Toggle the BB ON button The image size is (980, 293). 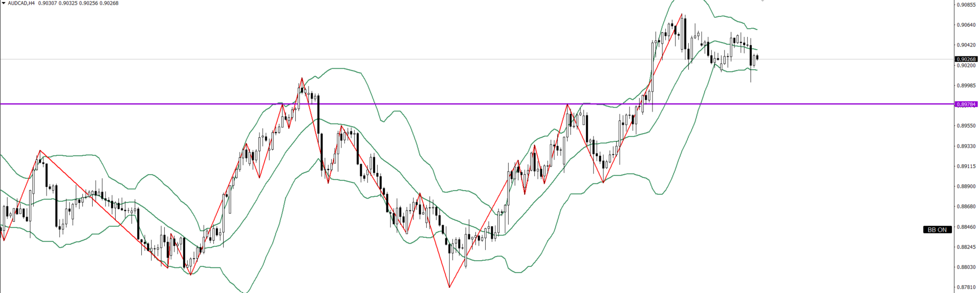click(x=937, y=229)
